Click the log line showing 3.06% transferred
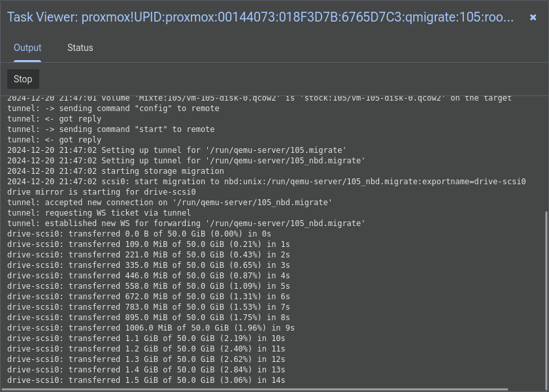The width and height of the screenshot is (549, 392). 146,380
